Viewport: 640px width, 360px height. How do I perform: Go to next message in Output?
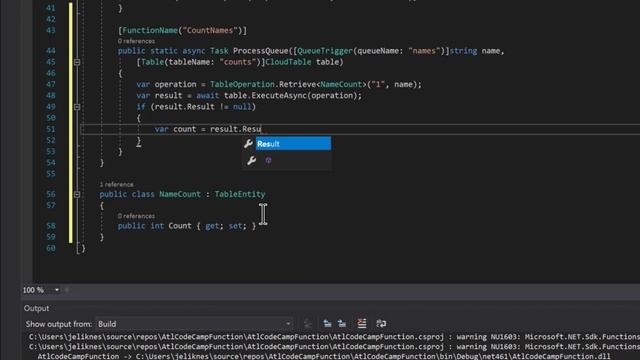(342, 324)
